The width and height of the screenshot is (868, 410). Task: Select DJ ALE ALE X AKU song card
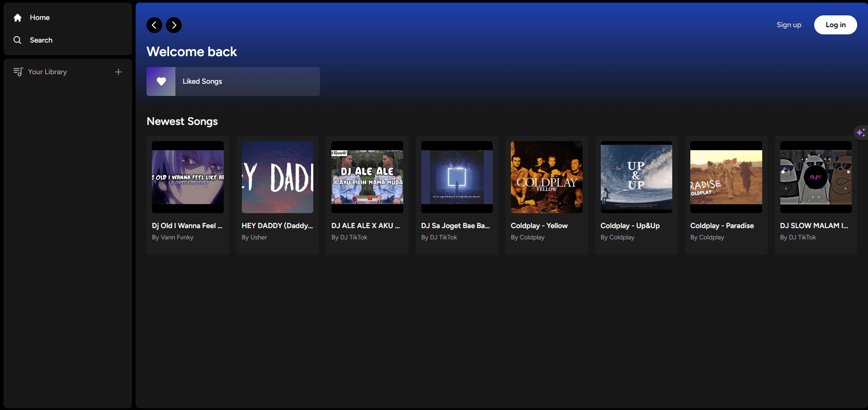(367, 195)
